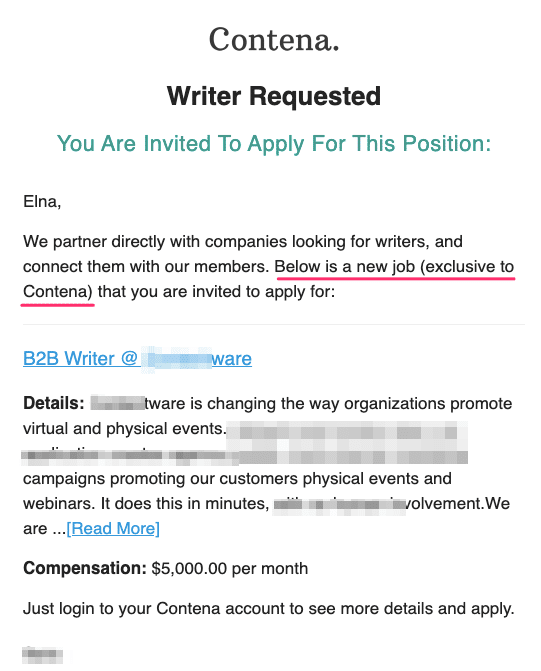541x671 pixels.
Task: Select the green invited to apply heading
Action: [274, 143]
